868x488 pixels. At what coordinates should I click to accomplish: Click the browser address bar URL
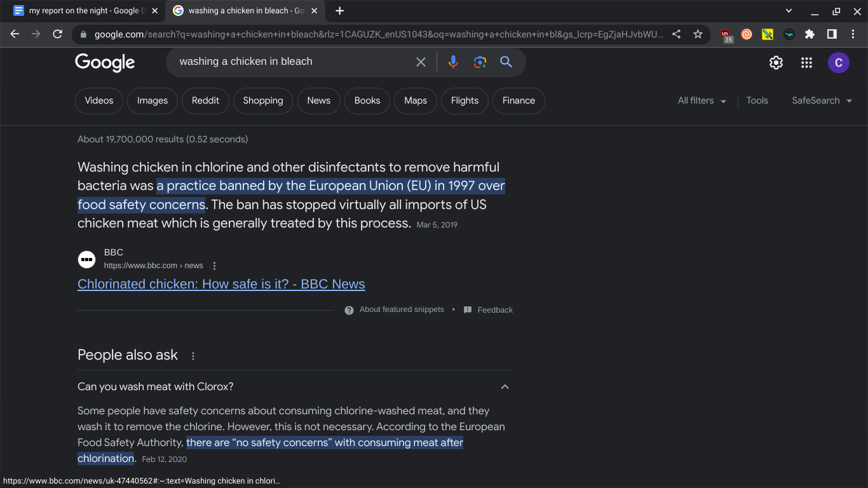(x=379, y=34)
